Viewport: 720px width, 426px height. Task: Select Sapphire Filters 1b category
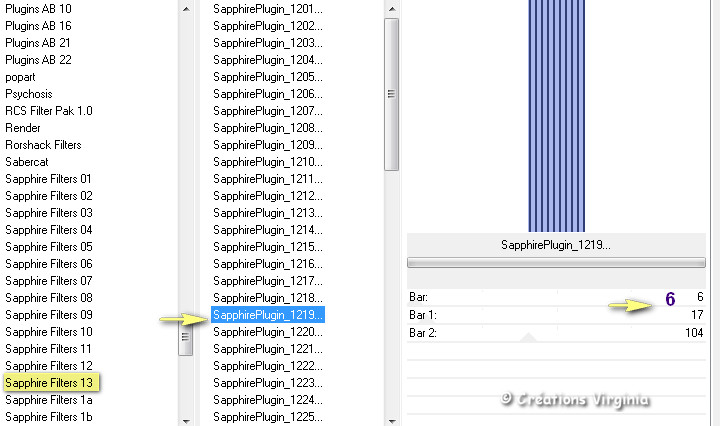point(49,417)
